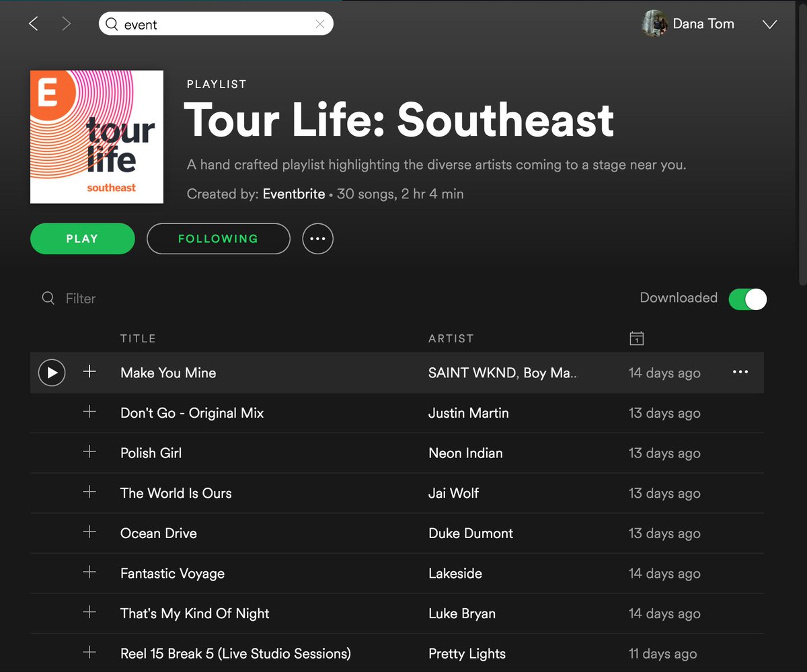
Task: Sort by ARTIST column header
Action: pyautogui.click(x=451, y=338)
